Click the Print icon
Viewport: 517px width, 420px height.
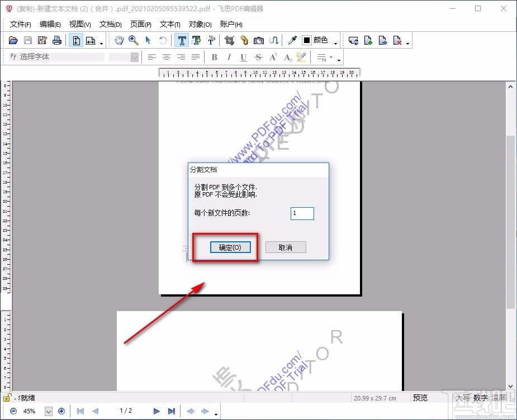tap(56, 41)
